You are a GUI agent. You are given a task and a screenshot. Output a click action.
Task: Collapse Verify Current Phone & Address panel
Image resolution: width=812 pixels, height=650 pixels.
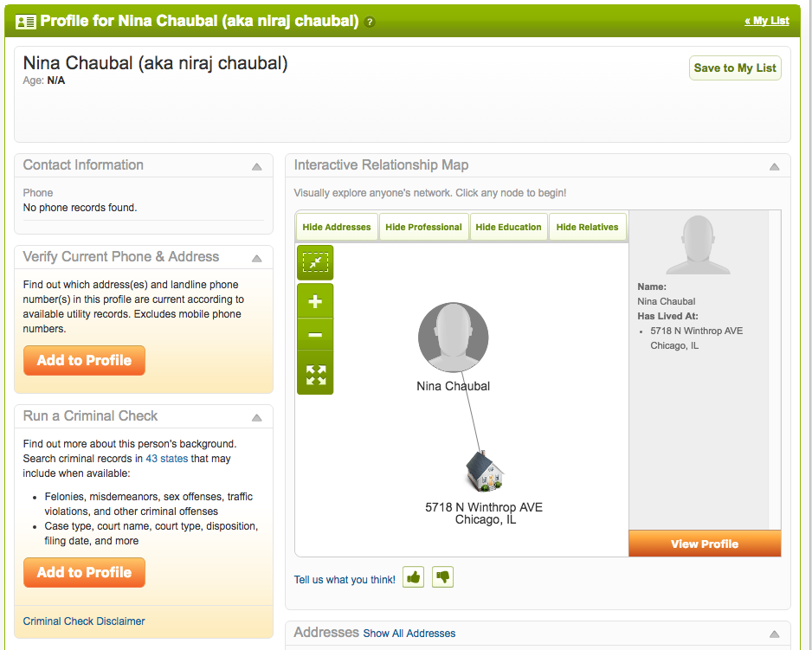tap(257, 259)
